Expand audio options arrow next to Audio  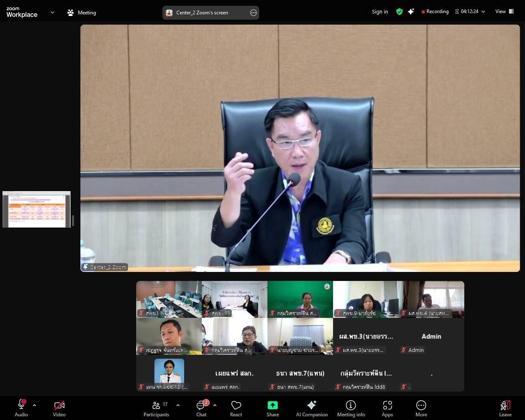(34, 405)
